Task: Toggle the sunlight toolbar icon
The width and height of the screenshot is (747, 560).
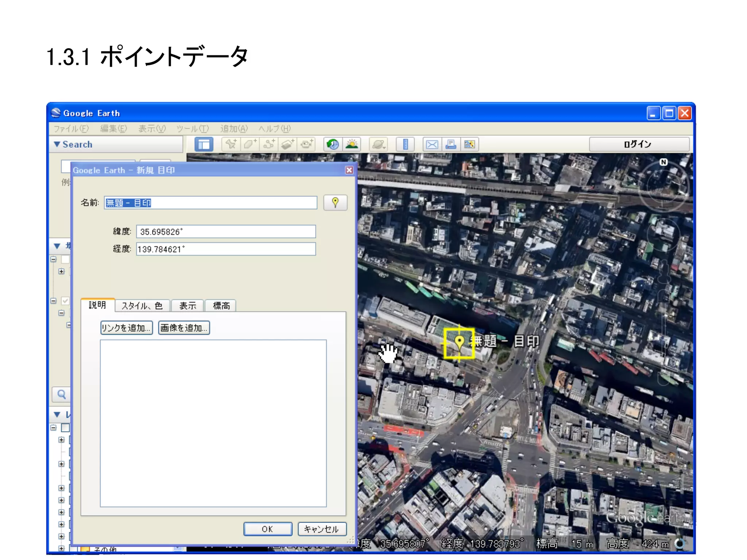Action: (352, 144)
